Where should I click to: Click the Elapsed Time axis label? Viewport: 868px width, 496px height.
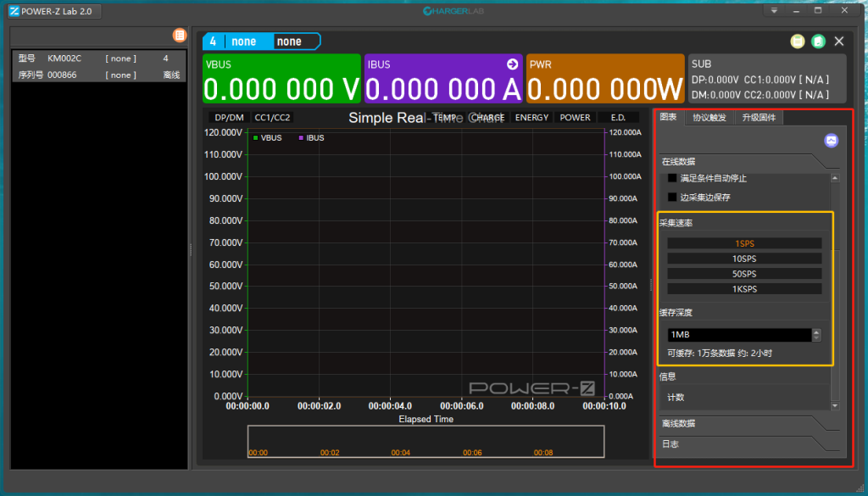coord(426,419)
